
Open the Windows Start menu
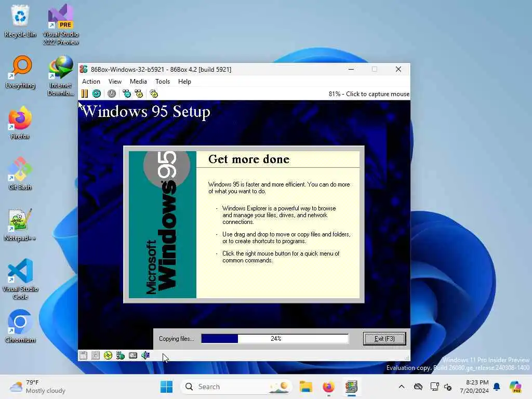click(167, 387)
